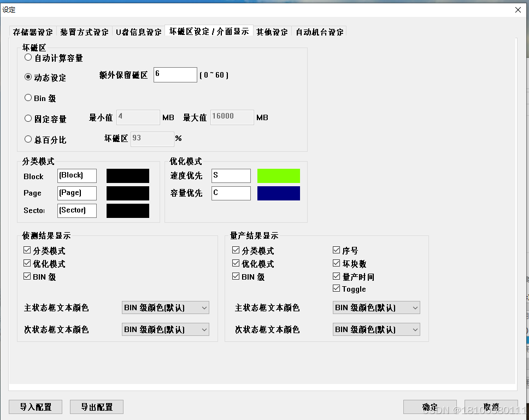Click the 最大值 MB field
Screen dimensions: 529x420
(232, 117)
